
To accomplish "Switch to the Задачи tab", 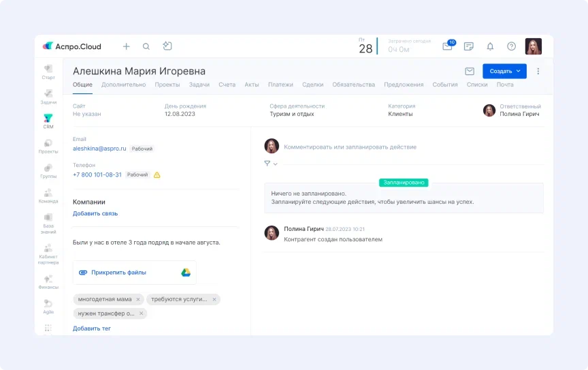I will coord(199,84).
